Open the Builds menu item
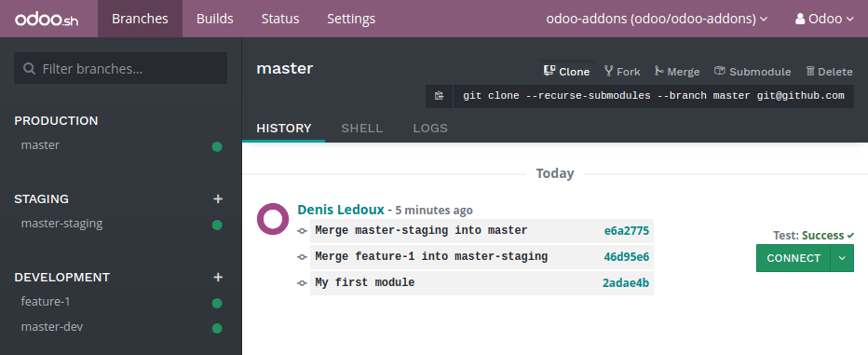The height and width of the screenshot is (355, 868). coord(215,19)
